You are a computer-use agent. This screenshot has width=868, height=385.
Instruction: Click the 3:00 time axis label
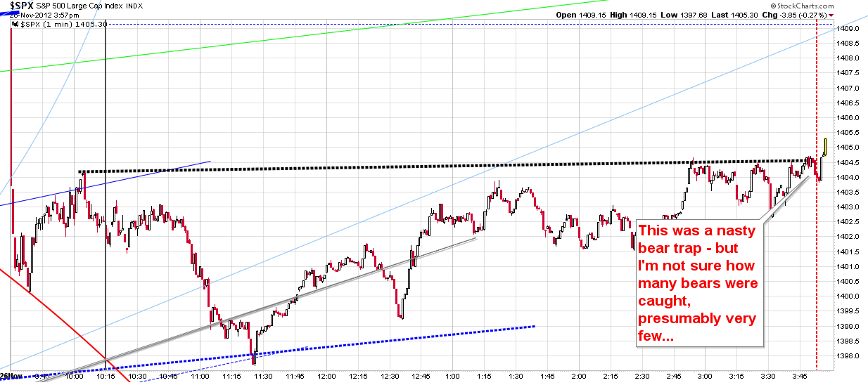(705, 377)
